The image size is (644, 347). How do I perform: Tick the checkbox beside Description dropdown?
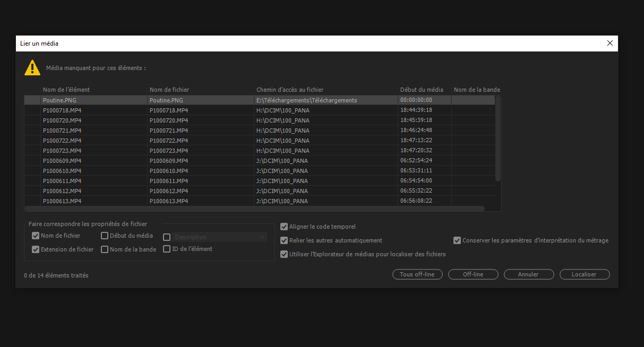167,237
